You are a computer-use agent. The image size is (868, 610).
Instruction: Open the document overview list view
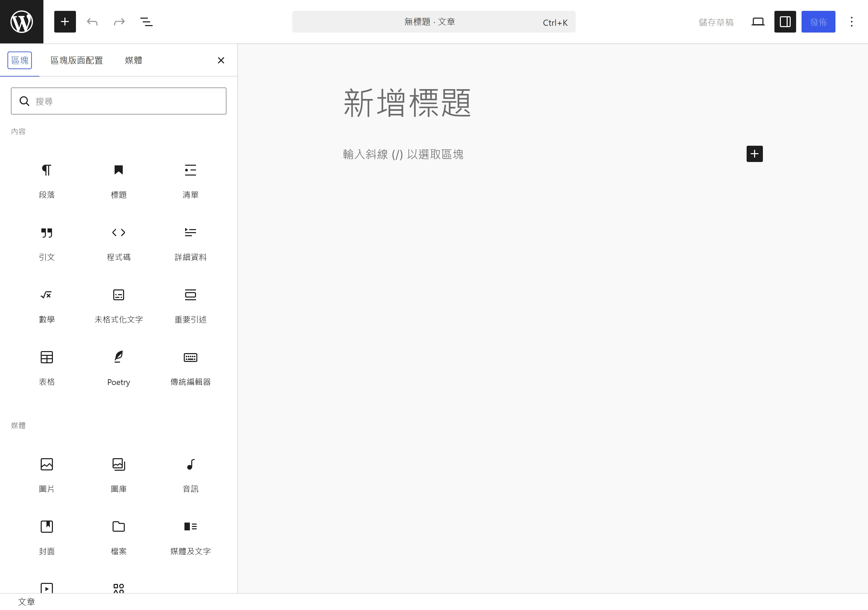pyautogui.click(x=147, y=22)
